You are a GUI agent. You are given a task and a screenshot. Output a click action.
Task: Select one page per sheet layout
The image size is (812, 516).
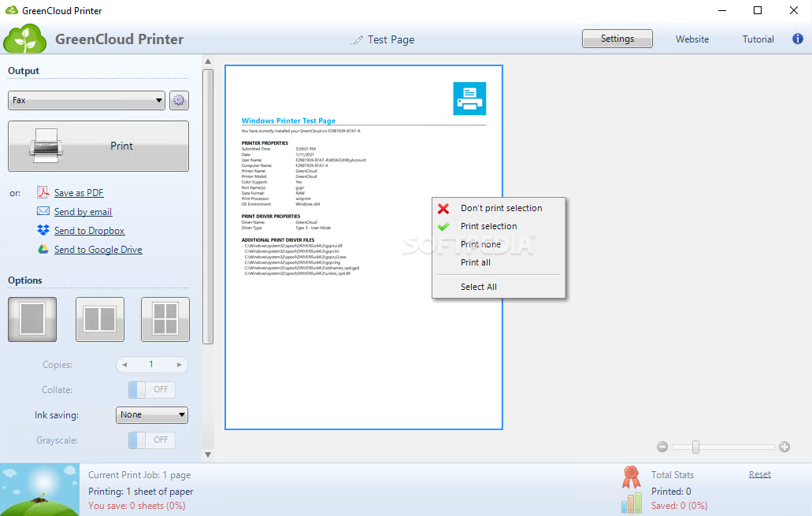pyautogui.click(x=32, y=319)
